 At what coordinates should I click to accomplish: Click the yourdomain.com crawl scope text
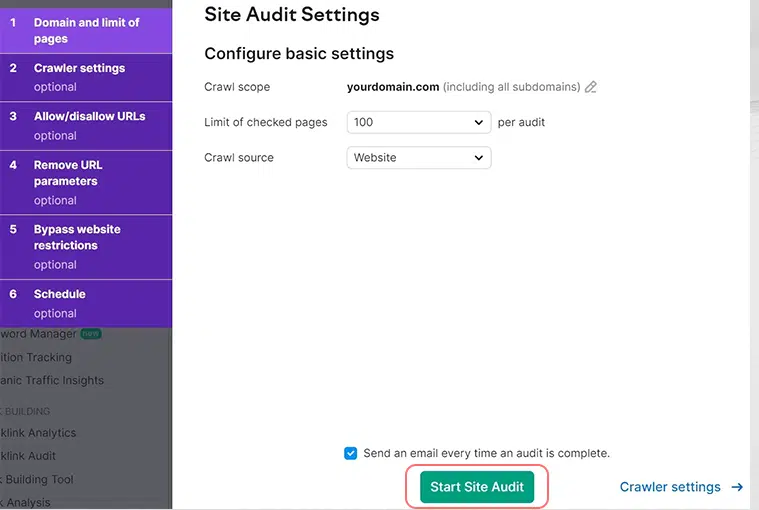pos(393,87)
